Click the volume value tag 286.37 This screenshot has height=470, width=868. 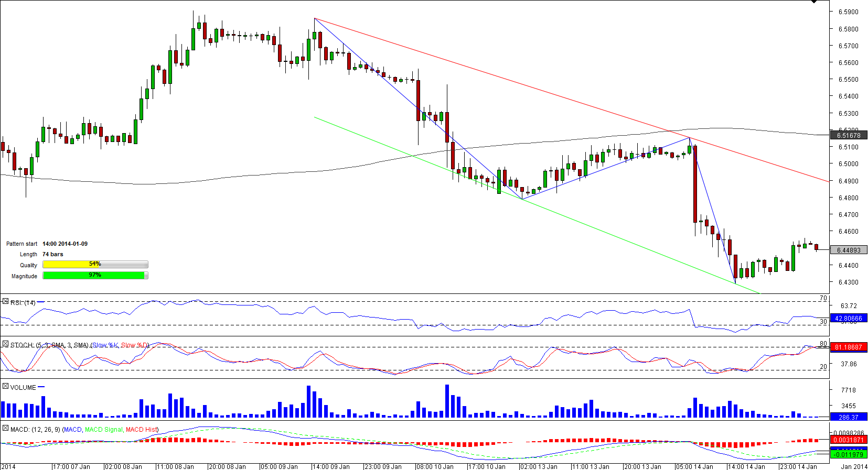849,417
